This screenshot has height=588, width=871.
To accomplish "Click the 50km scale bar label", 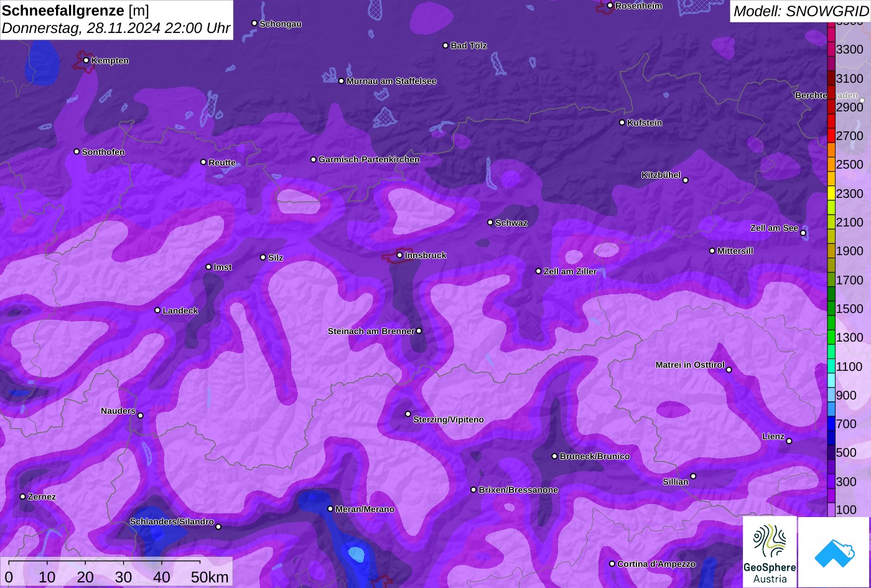I will [x=210, y=577].
